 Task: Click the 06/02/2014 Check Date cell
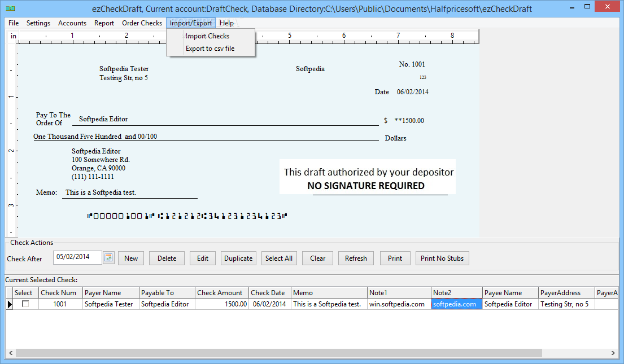click(270, 304)
